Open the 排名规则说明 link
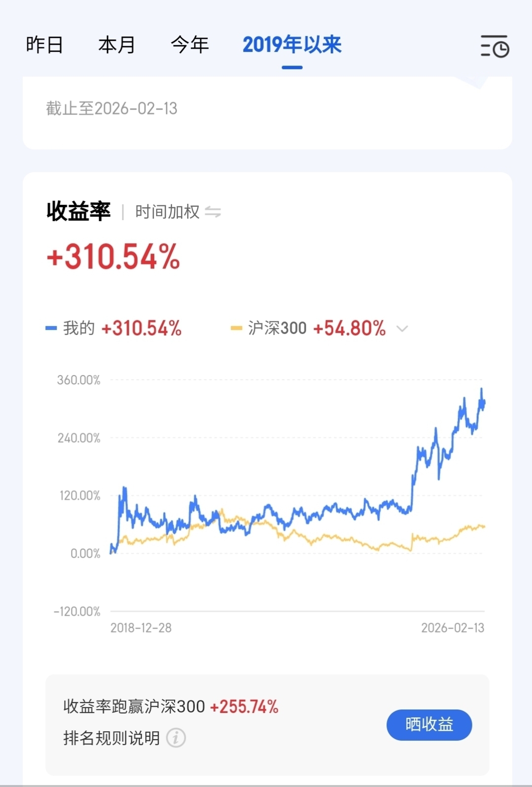The image size is (532, 787). coord(112,738)
